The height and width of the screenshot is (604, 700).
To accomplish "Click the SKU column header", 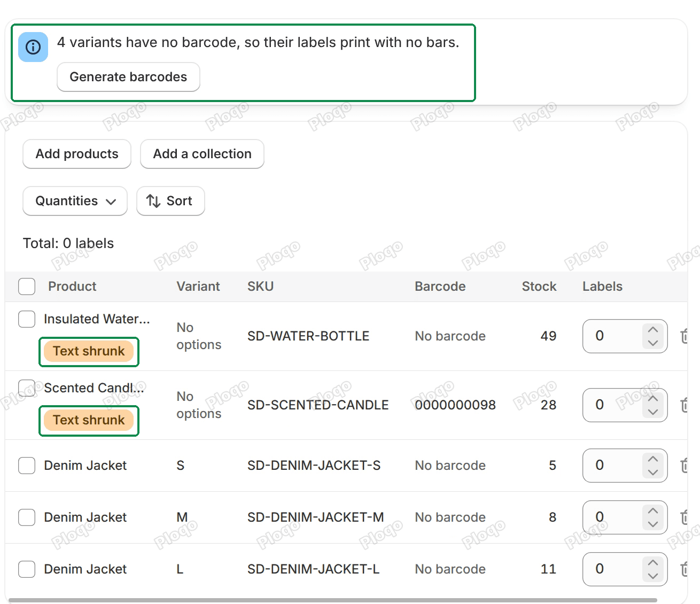I will (260, 286).
